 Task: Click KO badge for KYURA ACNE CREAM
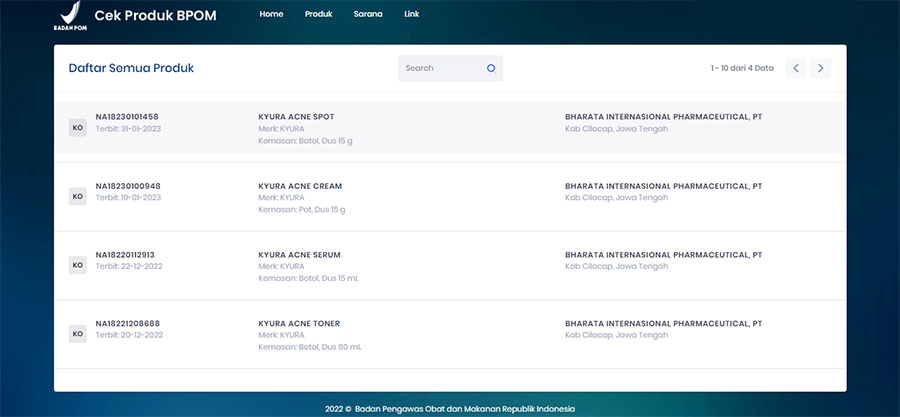click(77, 197)
